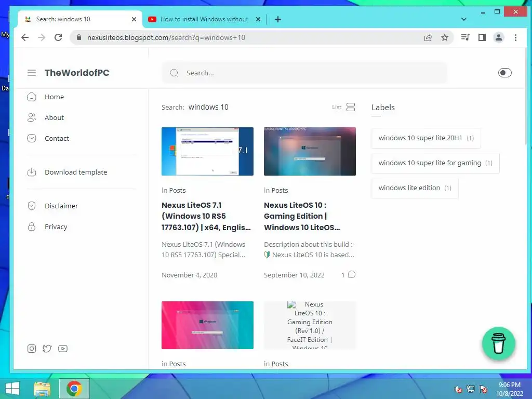Image resolution: width=532 pixels, height=399 pixels.
Task: Switch layout with the List view icon
Action: coord(351,107)
